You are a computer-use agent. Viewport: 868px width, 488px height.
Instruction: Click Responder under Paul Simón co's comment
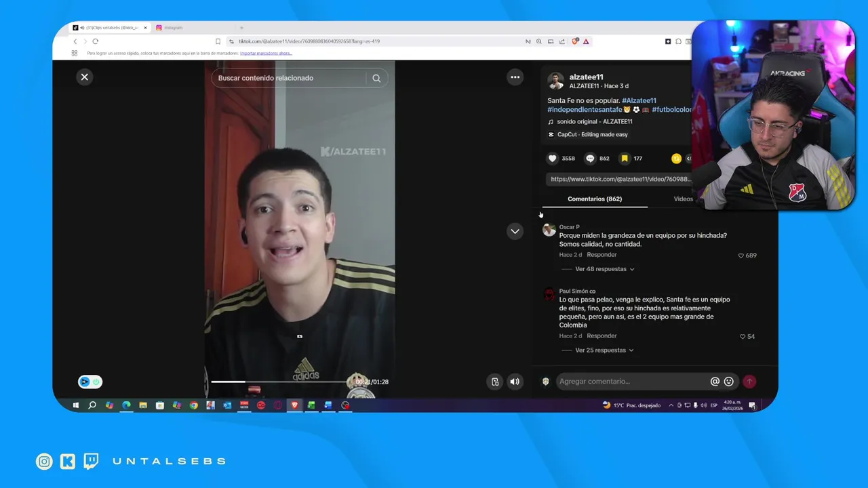pos(601,336)
